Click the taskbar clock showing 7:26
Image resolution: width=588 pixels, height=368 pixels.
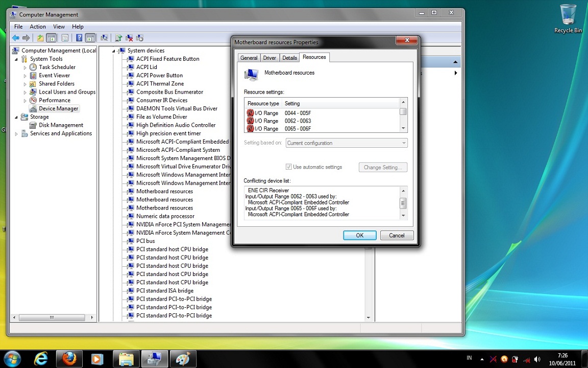tap(562, 359)
